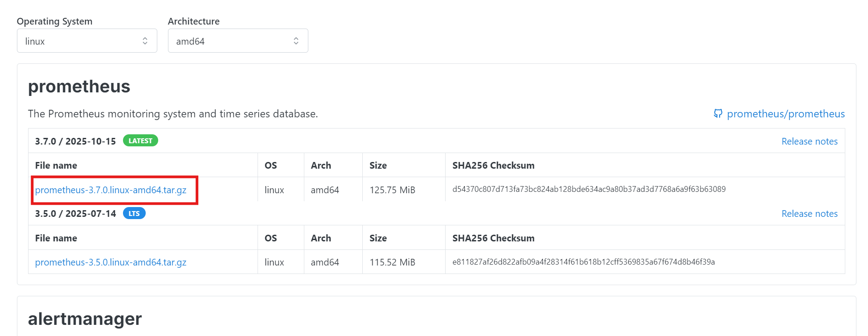Download prometheus-3.7.0.linux-amd64.tar.gz
This screenshot has height=336, width=868.
pos(111,190)
